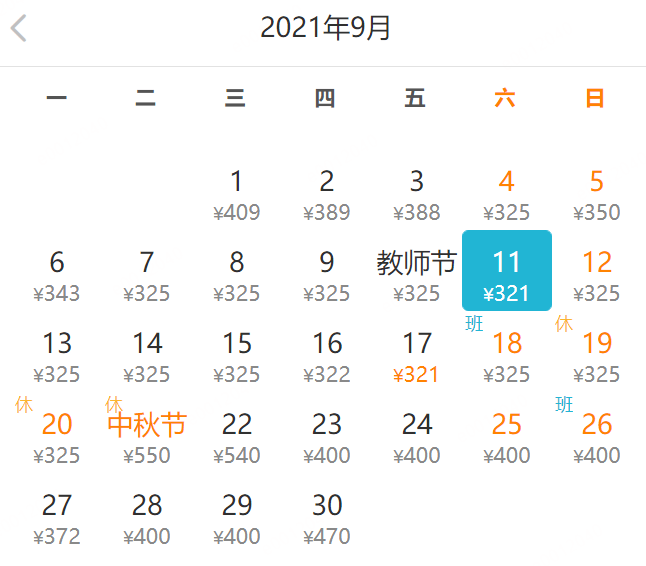Select holiday date 20 at ¥325
The image size is (646, 566).
[56, 433]
